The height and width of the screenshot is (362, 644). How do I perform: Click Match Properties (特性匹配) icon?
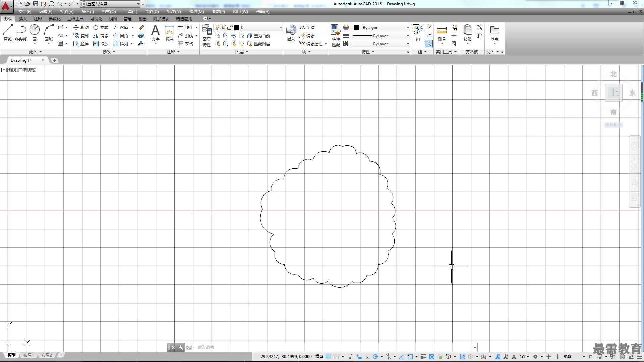tap(336, 35)
